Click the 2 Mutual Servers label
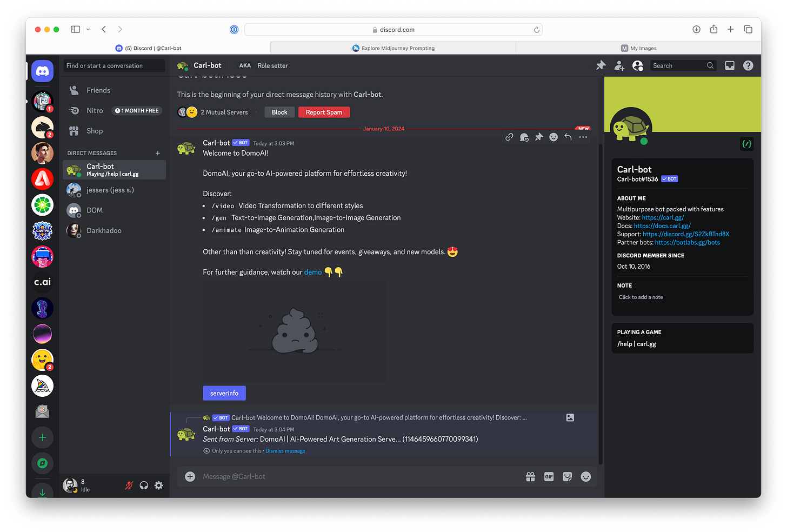787x532 pixels. click(224, 112)
